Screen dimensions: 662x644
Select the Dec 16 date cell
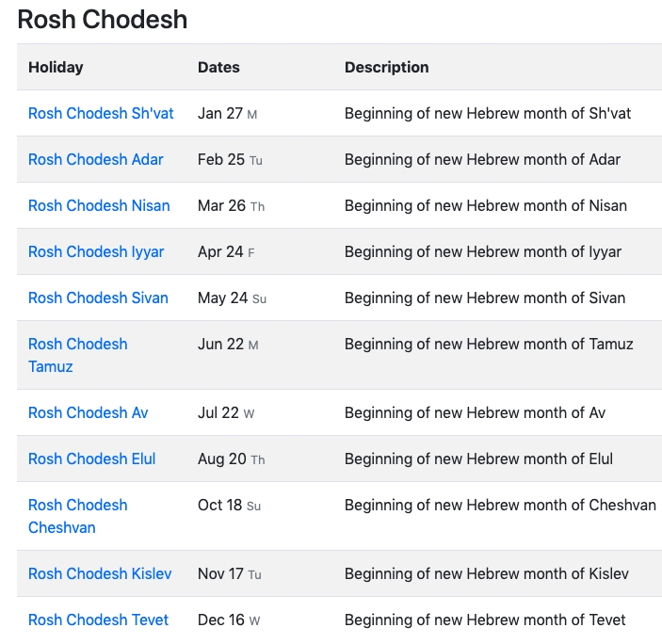(229, 620)
